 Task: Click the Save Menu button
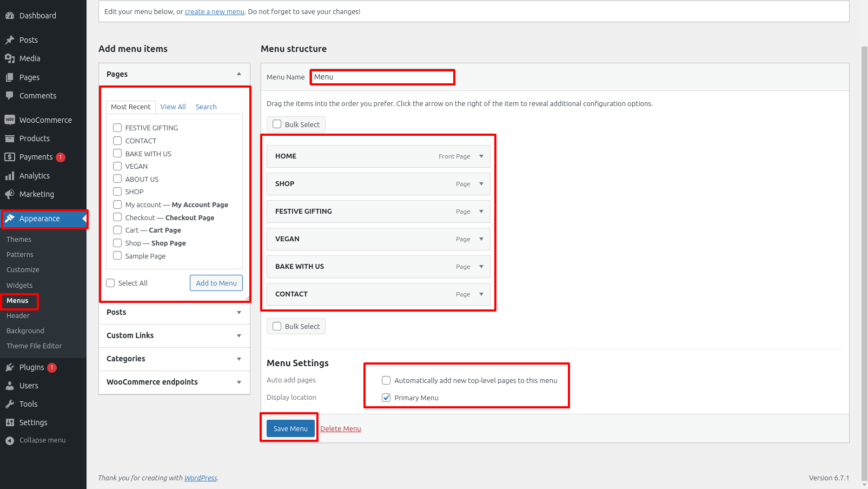(x=290, y=428)
